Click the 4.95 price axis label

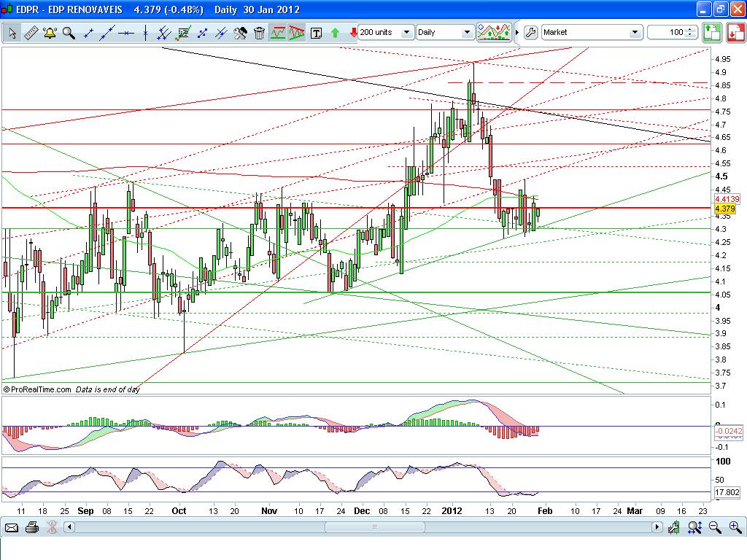tap(723, 59)
